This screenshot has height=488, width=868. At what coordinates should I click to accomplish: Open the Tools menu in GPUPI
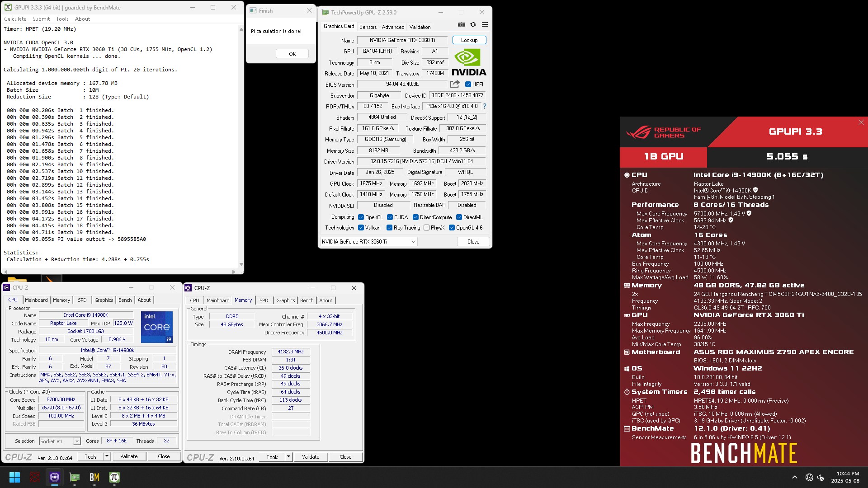[x=62, y=19]
